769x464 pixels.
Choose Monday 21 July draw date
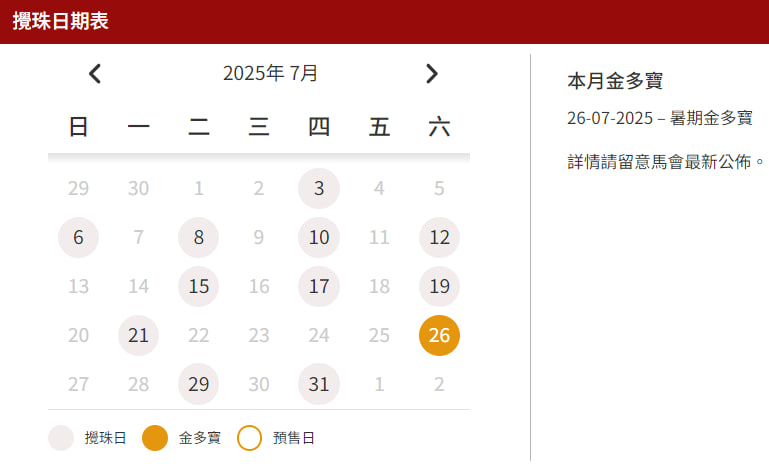click(x=139, y=336)
